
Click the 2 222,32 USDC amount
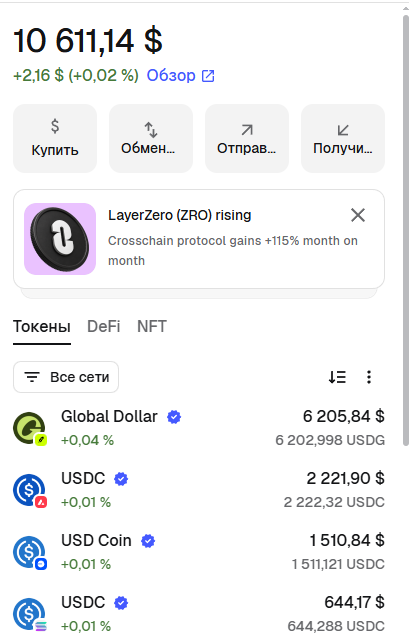coord(334,502)
